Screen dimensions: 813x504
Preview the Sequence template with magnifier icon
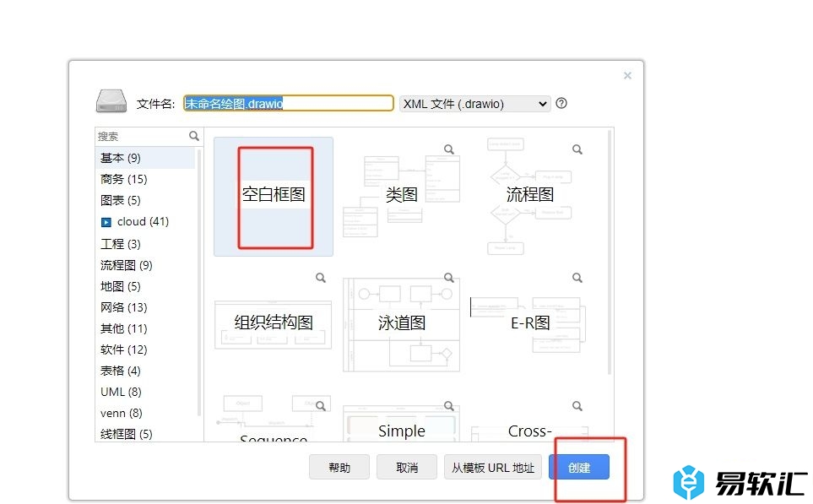(x=321, y=406)
